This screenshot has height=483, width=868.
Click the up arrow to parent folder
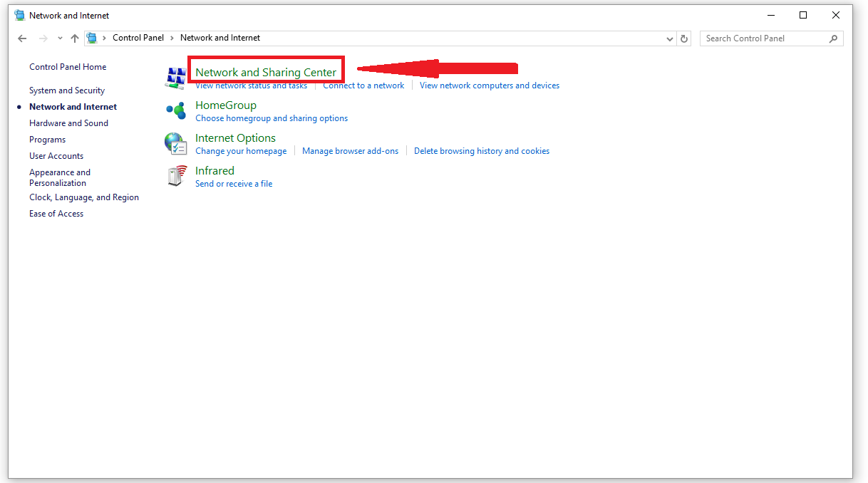click(74, 38)
